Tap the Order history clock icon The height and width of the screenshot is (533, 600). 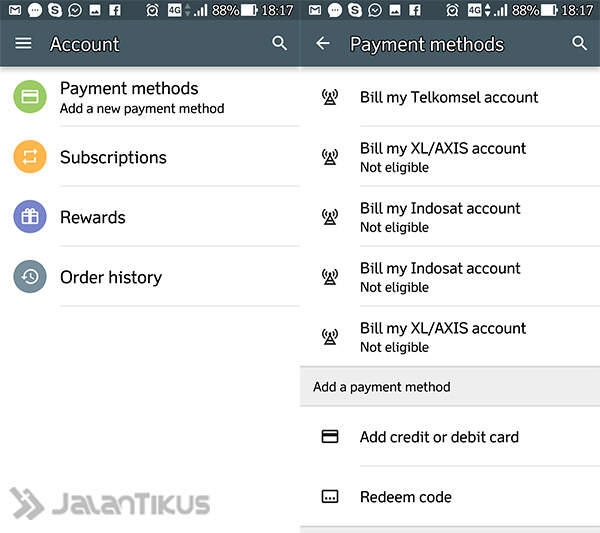coord(30,276)
